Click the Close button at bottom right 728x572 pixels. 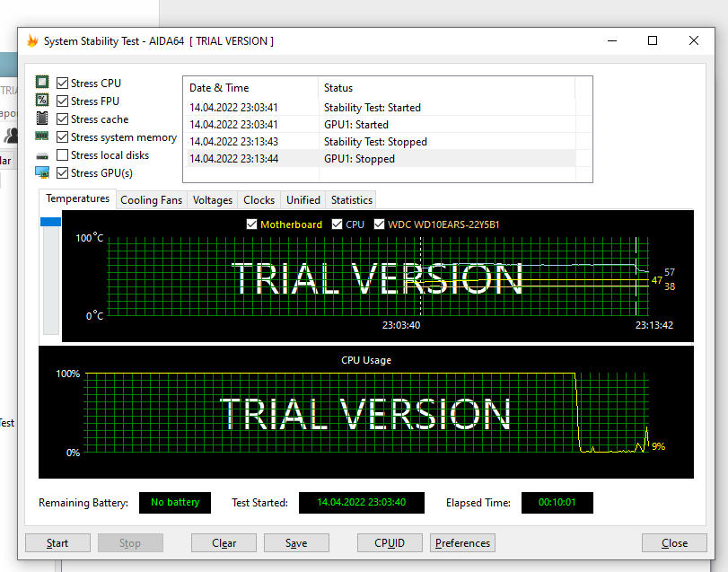point(674,542)
